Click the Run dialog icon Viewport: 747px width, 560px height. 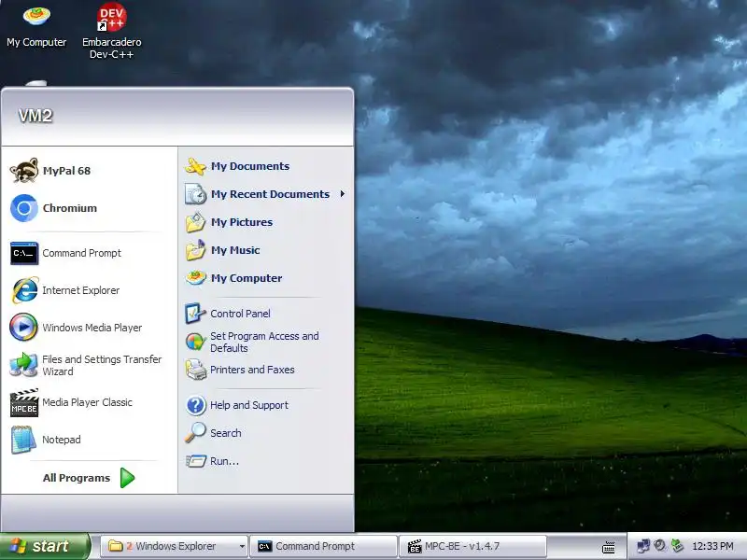195,461
